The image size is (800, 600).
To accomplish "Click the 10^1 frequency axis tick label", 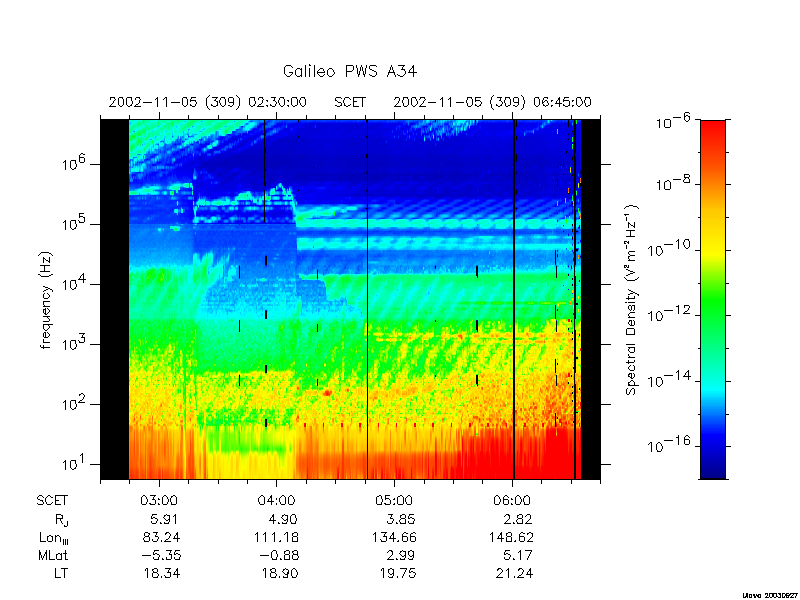I will 75,464.
